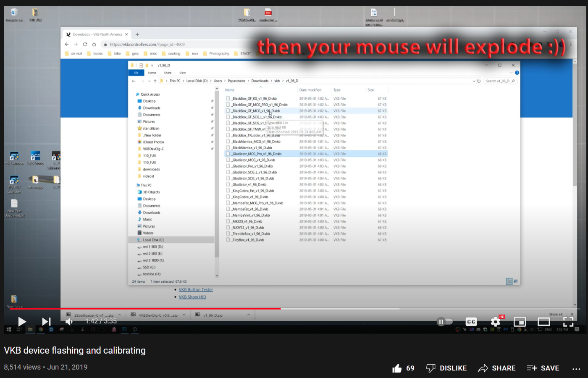Go back in File Explorer

pos(134,81)
